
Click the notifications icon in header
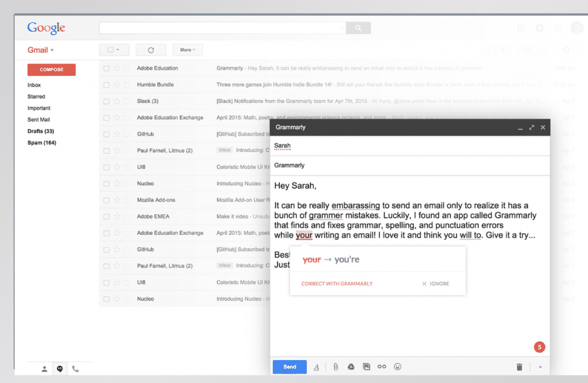[x=539, y=28]
